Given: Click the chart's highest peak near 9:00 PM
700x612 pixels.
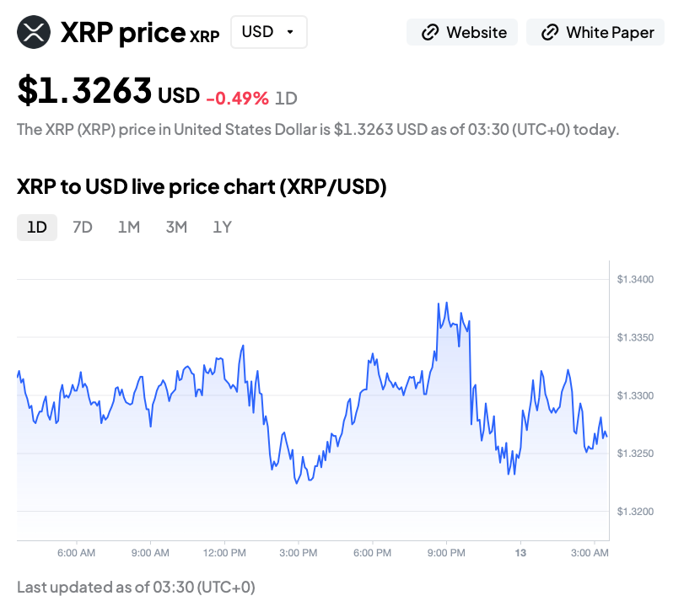Looking at the screenshot, I should (x=446, y=303).
